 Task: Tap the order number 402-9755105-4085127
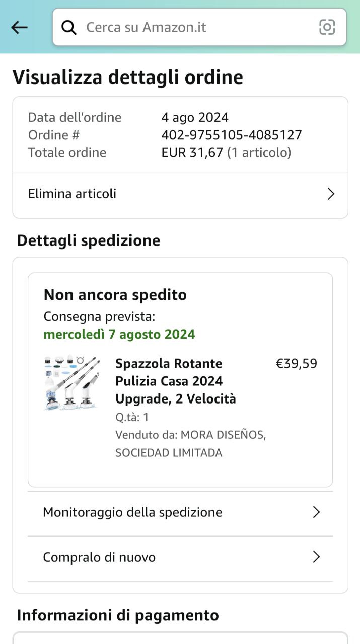(x=232, y=135)
